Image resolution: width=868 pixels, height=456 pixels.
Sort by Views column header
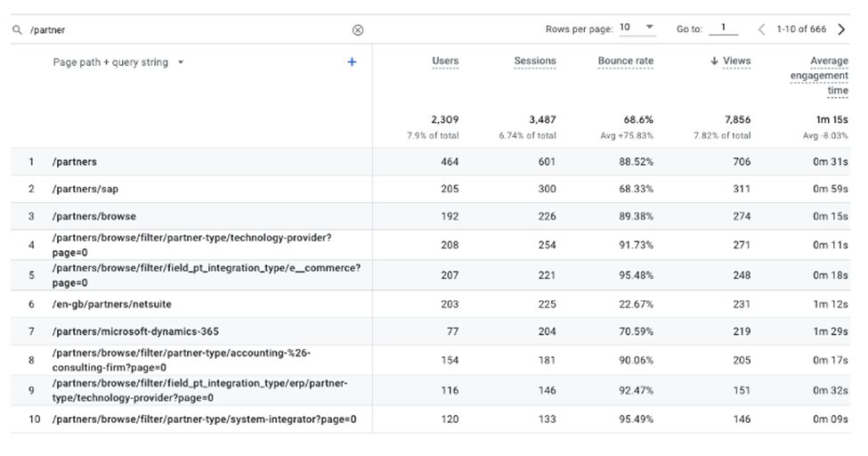point(737,61)
